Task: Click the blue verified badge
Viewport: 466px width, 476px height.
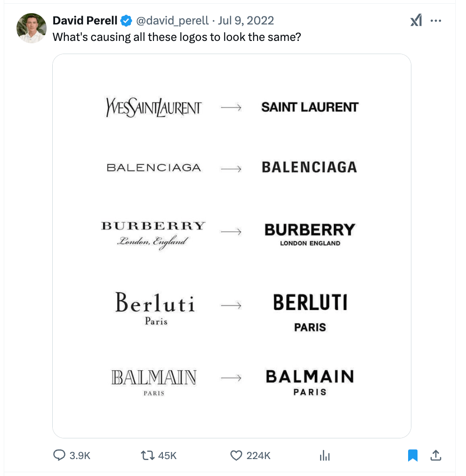Action: click(126, 21)
